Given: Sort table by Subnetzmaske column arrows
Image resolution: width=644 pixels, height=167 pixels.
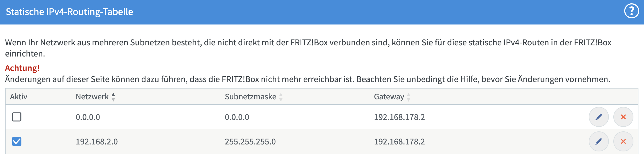Looking at the screenshot, I should click(281, 97).
